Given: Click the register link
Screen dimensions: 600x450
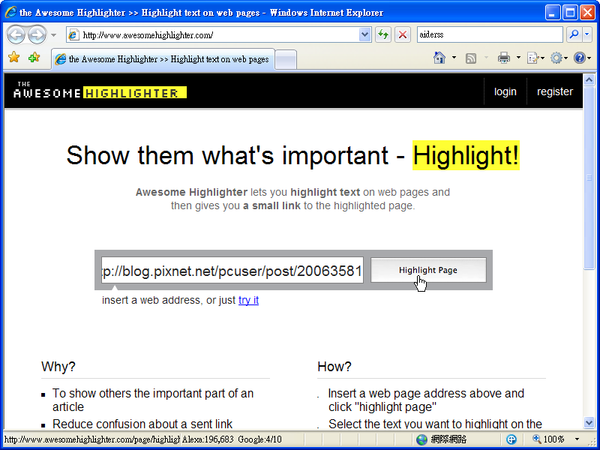Looking at the screenshot, I should (555, 91).
